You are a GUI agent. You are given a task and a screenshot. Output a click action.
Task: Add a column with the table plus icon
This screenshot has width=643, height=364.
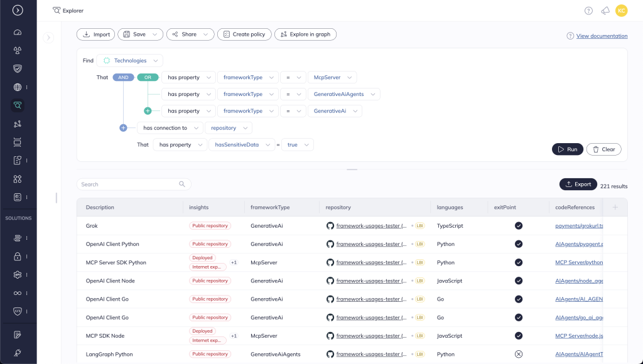615,207
